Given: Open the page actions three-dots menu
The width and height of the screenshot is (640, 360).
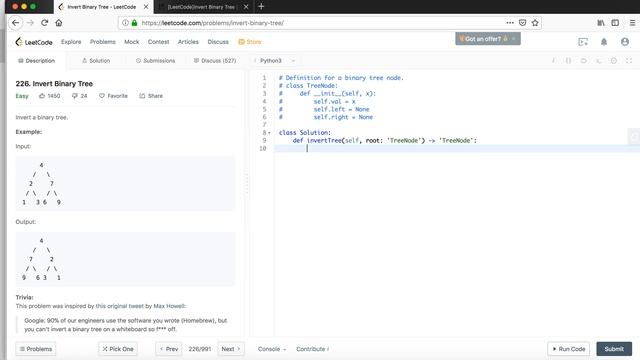Looking at the screenshot, I should point(510,23).
